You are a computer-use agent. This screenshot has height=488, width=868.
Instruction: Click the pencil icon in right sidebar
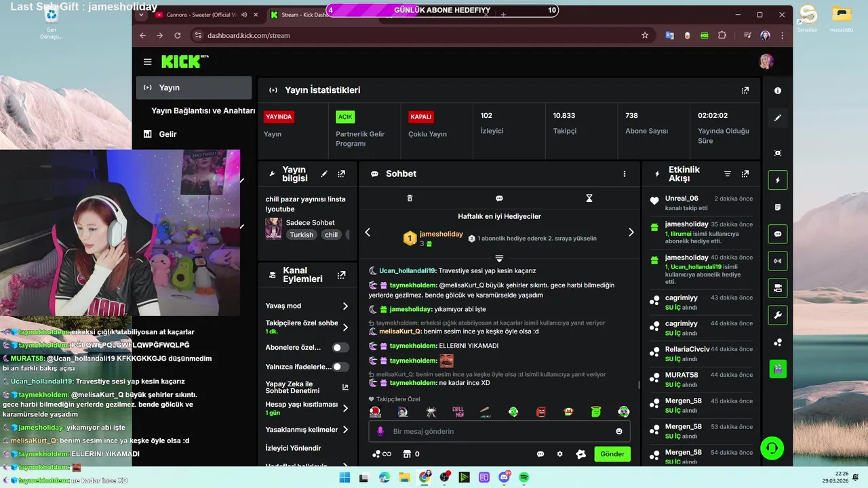click(778, 118)
